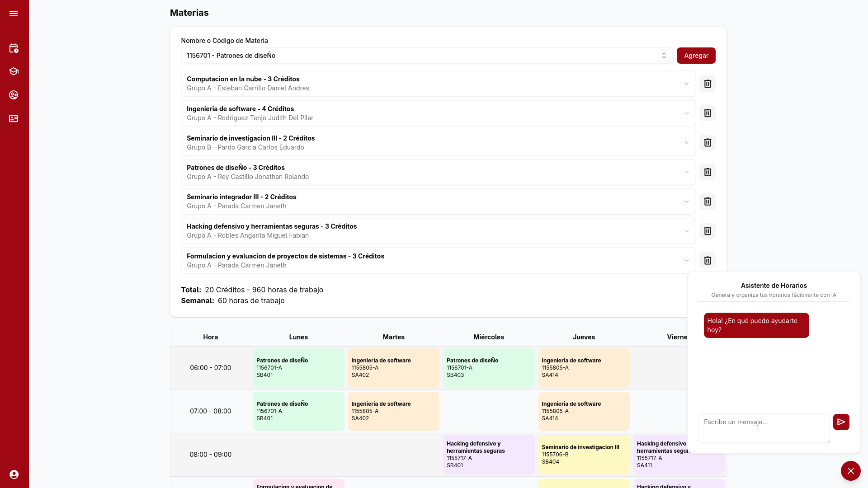Open the schedule calendar sidebar icon
Viewport: 868px width, 488px height.
[14, 48]
